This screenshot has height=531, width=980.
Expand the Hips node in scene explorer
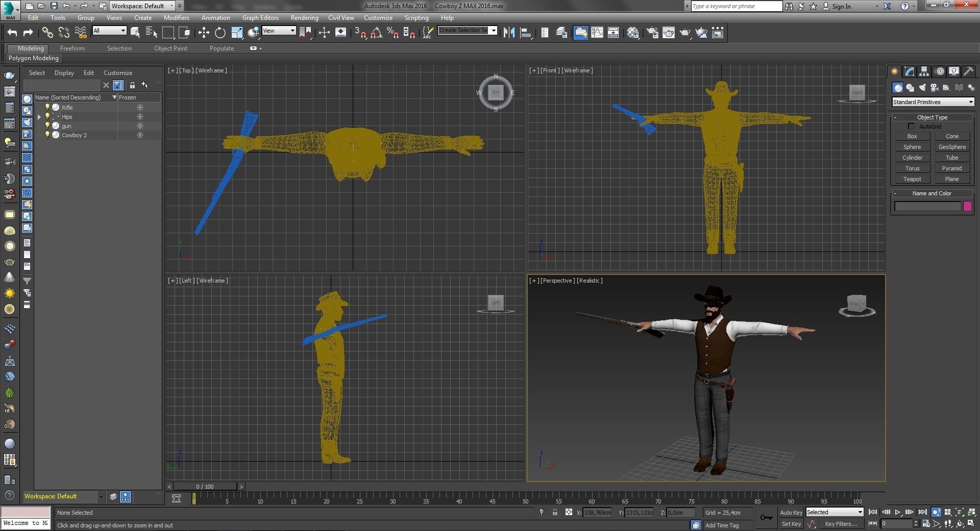(x=39, y=117)
